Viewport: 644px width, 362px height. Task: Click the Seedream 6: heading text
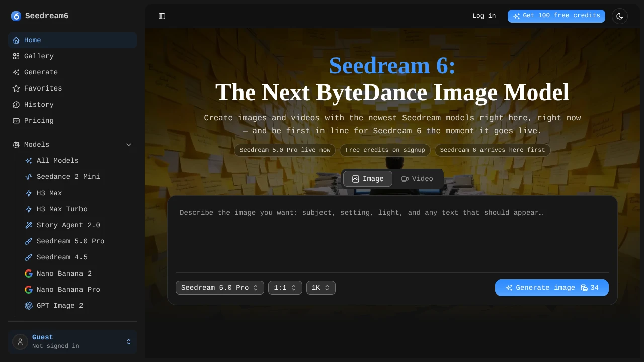click(392, 66)
